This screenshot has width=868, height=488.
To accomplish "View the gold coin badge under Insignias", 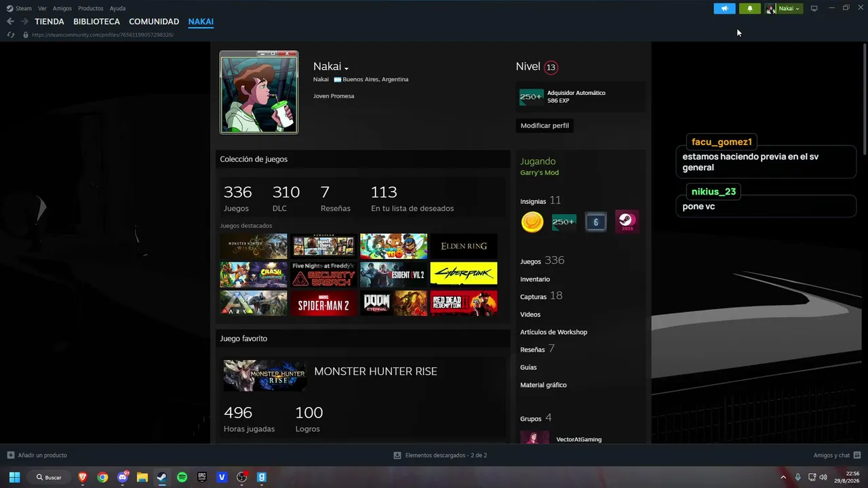I will tap(532, 222).
